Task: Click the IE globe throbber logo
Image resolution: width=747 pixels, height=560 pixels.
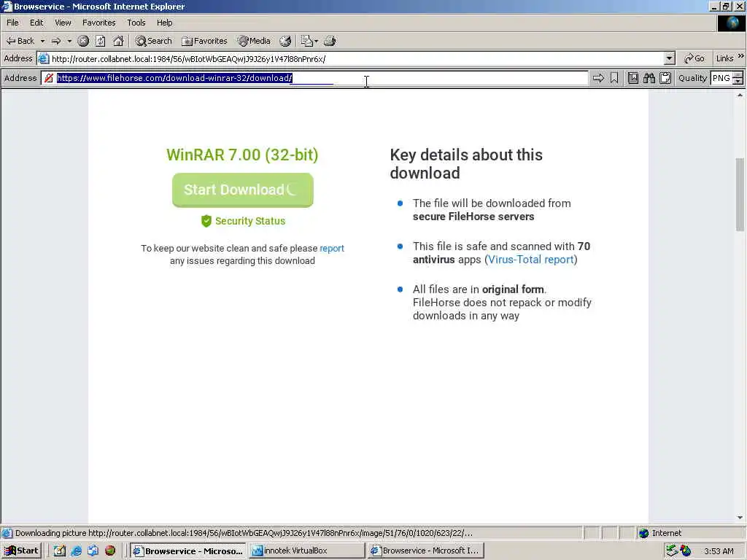Action: pos(731,23)
